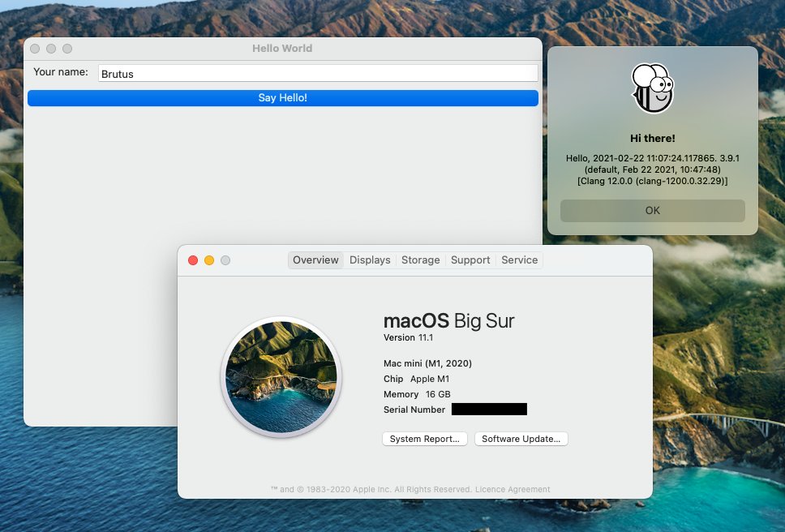Screen dimensions: 785x532
Task: Open System Report...
Action: coord(425,439)
